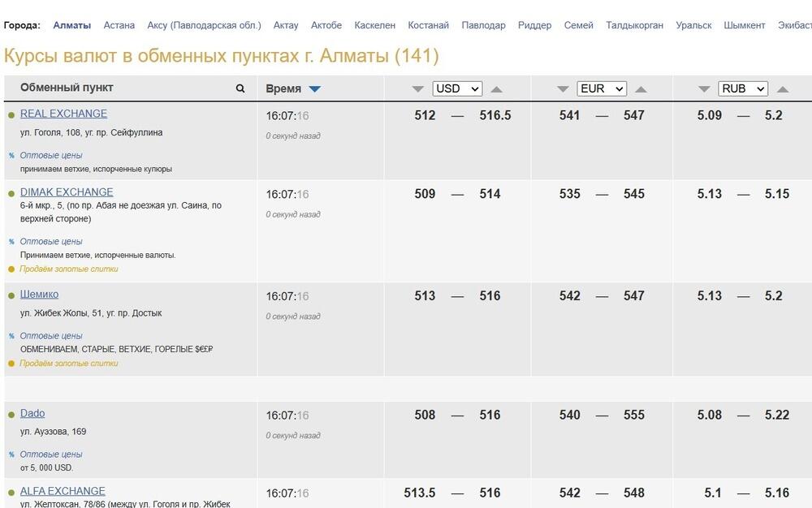Click down arrow left of RUB selector
This screenshot has width=812, height=508.
703,89
